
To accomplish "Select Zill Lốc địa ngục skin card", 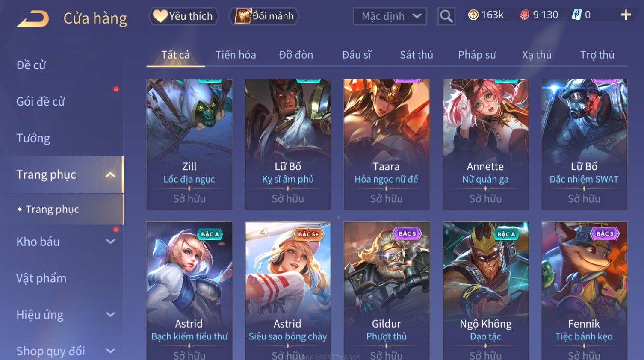I will 189,144.
